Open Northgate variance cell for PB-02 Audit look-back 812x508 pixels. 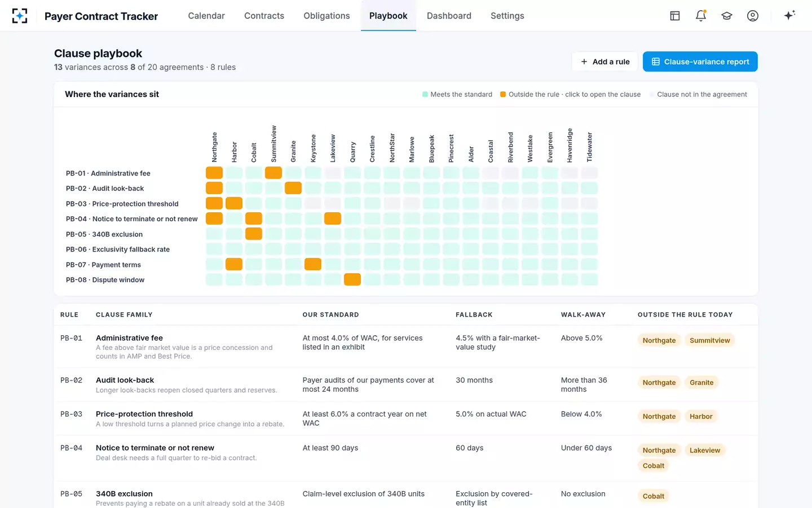pyautogui.click(x=214, y=188)
